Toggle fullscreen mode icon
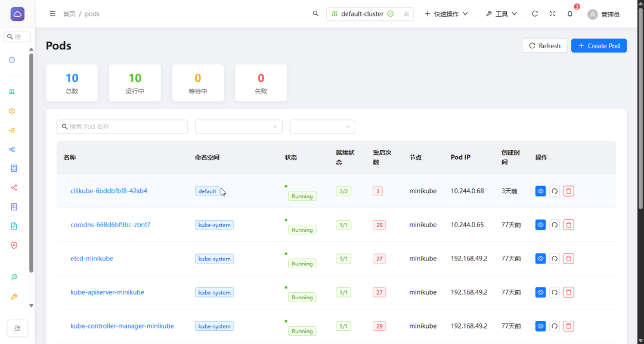644x344 pixels. pyautogui.click(x=552, y=14)
